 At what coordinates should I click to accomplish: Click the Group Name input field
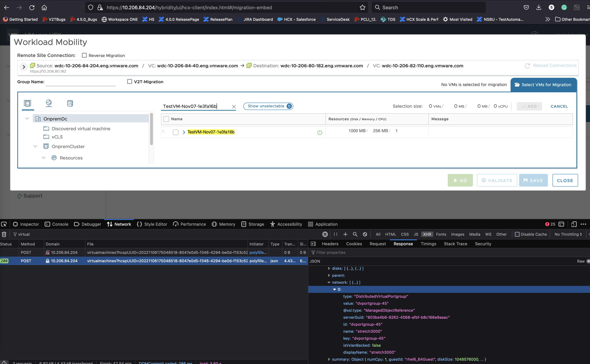(x=80, y=82)
